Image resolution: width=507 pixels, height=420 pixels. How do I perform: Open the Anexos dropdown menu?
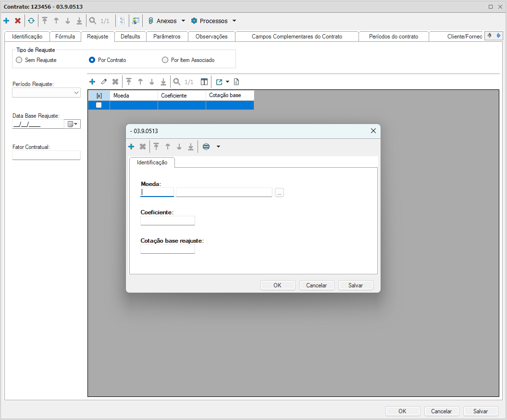(x=183, y=21)
